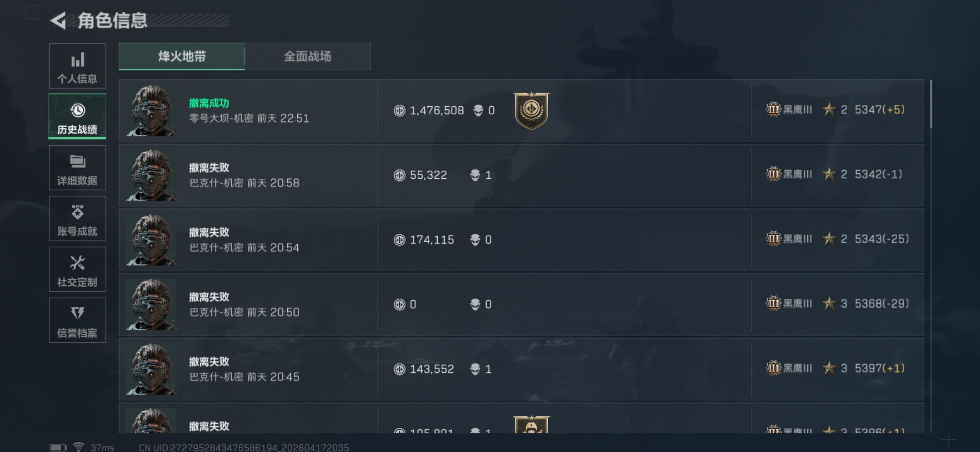Open the 信誉档案 sidebar section
980x452 pixels.
click(x=77, y=320)
